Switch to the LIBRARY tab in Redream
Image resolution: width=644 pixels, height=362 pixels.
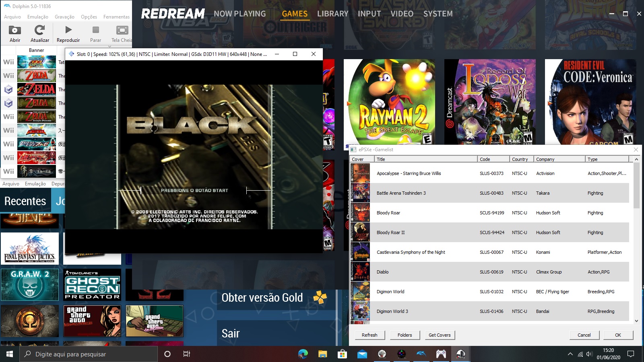tap(332, 14)
